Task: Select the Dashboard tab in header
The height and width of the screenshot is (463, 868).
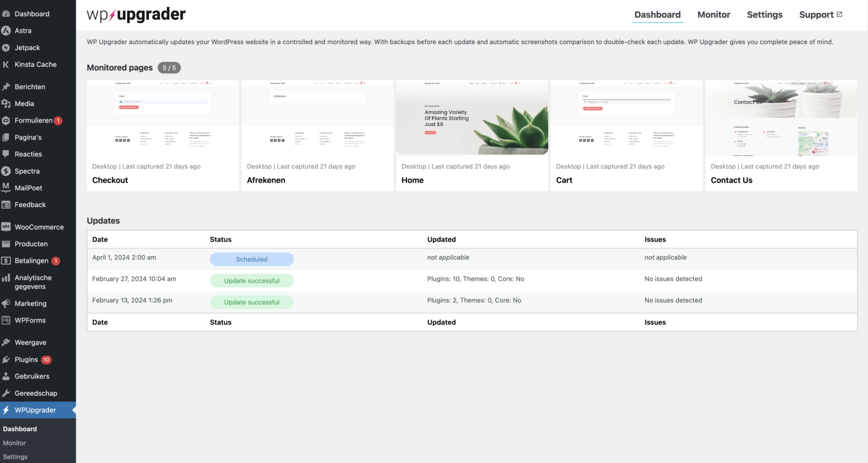Action: pyautogui.click(x=657, y=15)
